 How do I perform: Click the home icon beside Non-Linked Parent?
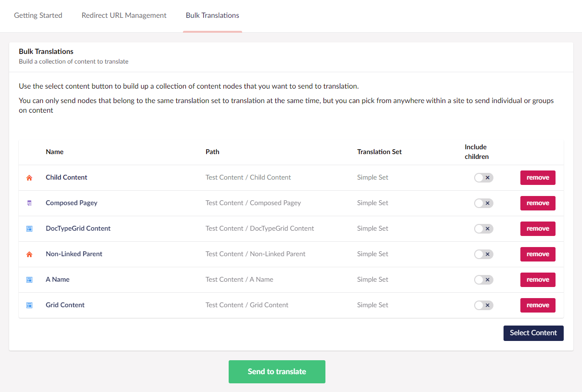point(29,254)
